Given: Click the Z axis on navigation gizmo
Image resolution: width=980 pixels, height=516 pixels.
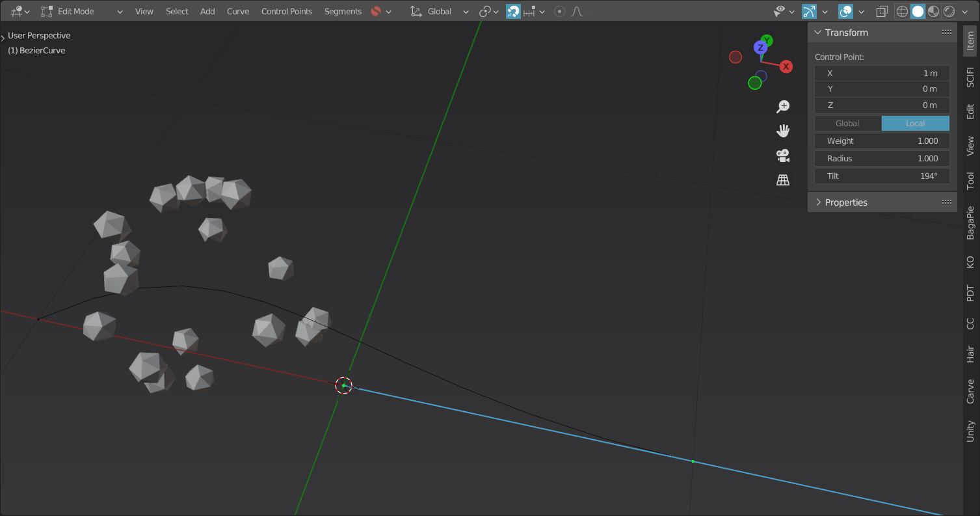Looking at the screenshot, I should [760, 48].
